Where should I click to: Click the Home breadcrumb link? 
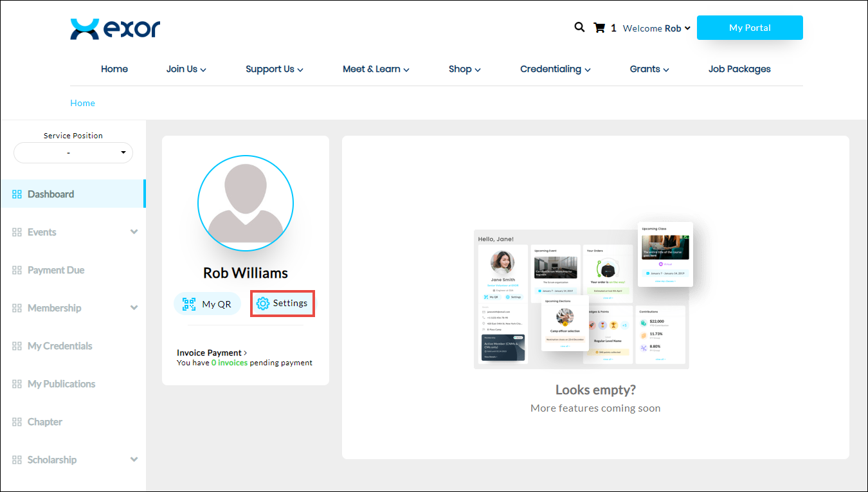82,103
